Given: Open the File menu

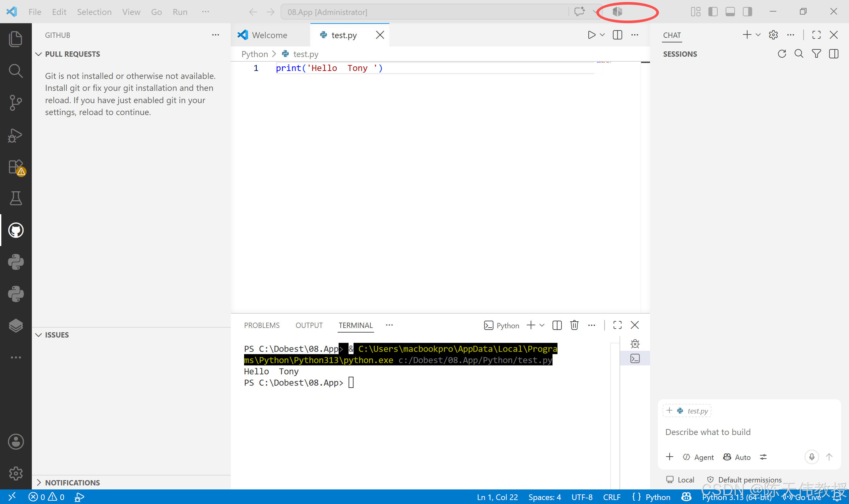Looking at the screenshot, I should tap(34, 12).
